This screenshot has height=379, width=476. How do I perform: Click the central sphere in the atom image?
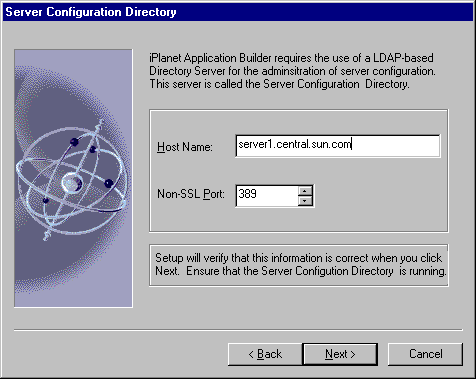(72, 183)
